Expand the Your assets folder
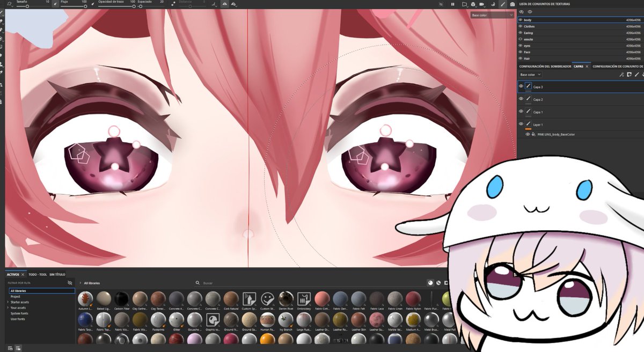The height and width of the screenshot is (352, 644). click(8, 308)
